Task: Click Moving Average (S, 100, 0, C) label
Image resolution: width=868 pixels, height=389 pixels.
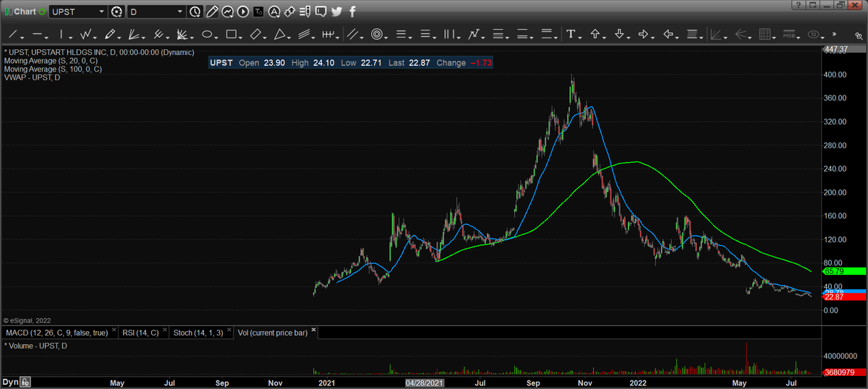Action: tap(54, 69)
